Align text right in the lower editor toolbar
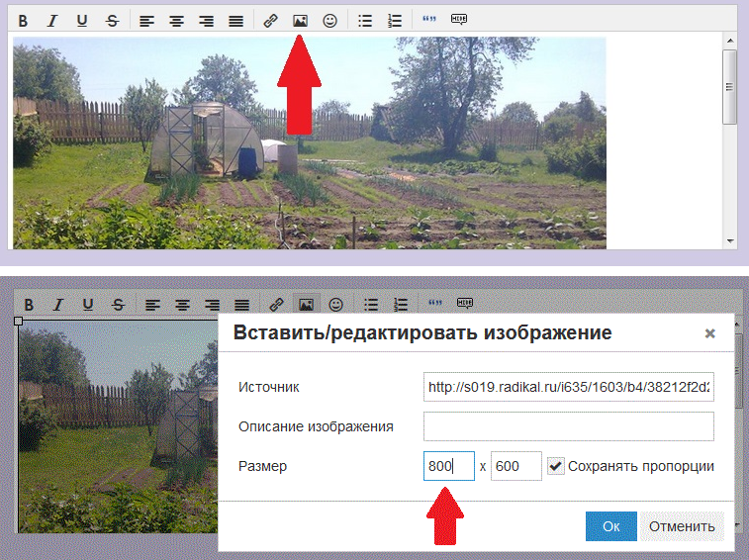 212,305
